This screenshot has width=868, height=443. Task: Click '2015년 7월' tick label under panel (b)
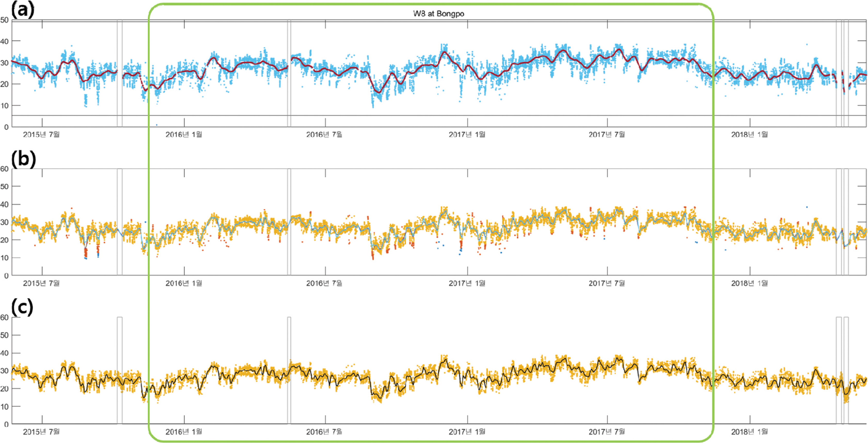(x=41, y=283)
